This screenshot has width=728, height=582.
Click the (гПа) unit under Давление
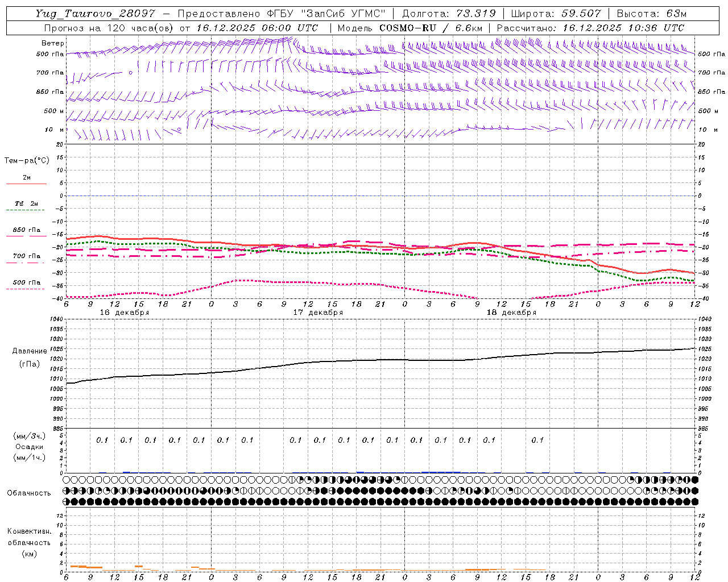30,364
